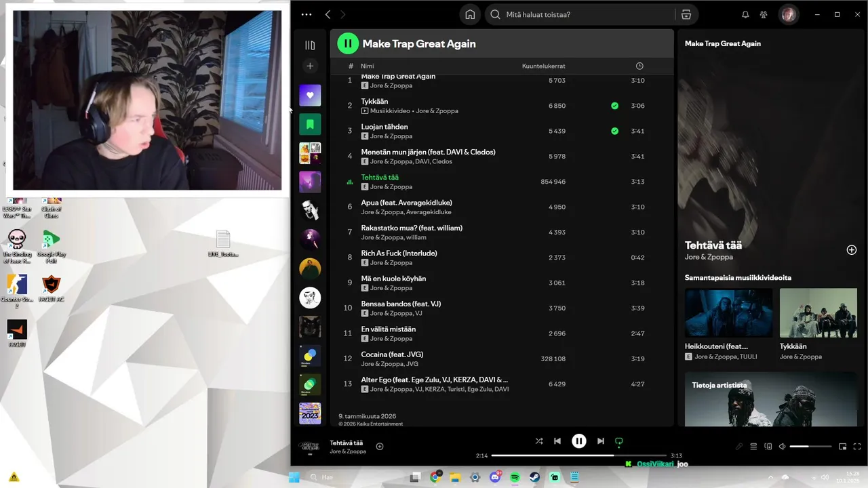Pause playback with the white center button
Viewport: 868px width, 488px height.
578,441
